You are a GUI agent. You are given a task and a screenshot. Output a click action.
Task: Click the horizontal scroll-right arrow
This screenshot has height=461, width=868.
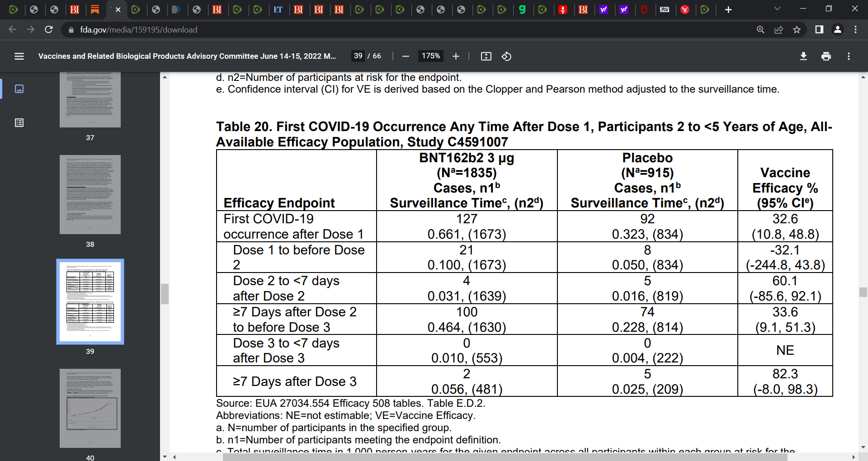[854, 457]
